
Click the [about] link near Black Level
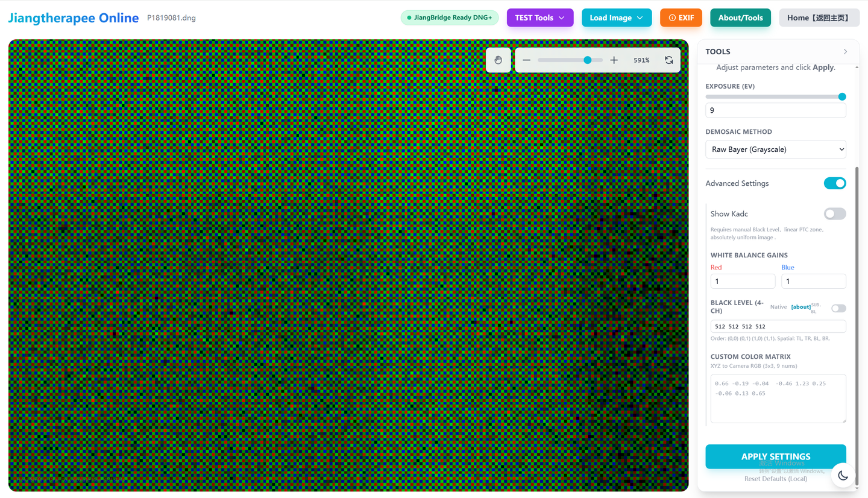click(800, 306)
